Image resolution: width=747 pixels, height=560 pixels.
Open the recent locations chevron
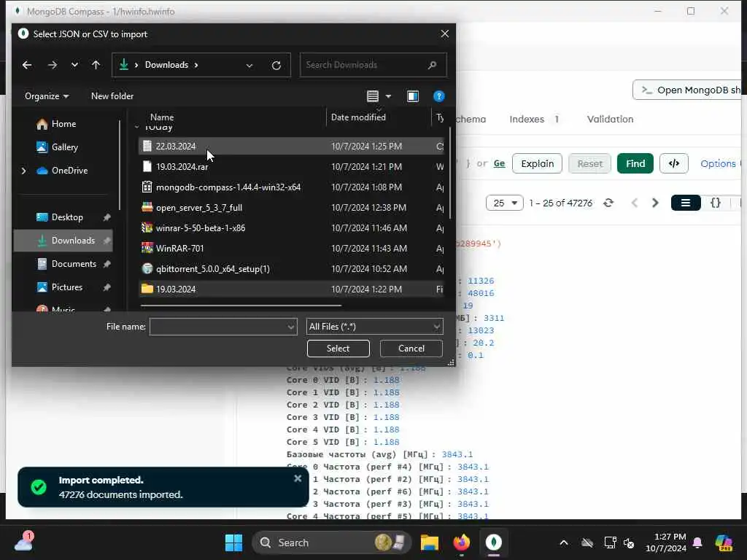click(x=74, y=65)
